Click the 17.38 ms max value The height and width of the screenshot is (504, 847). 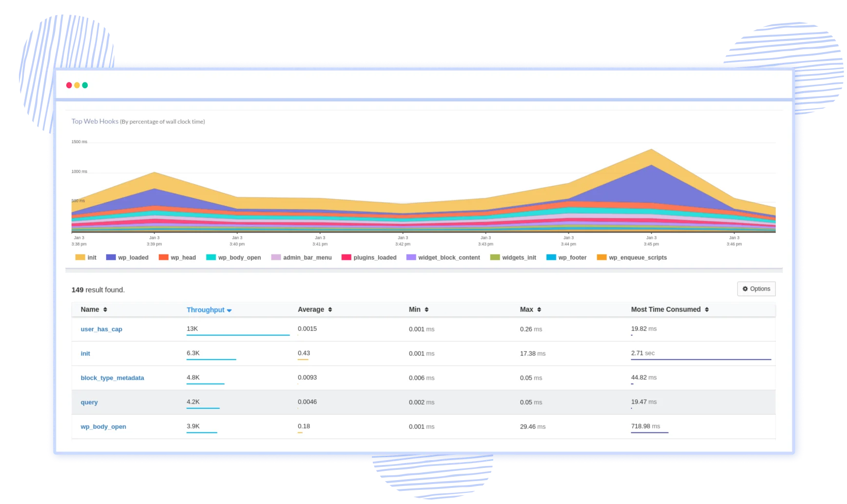533,353
